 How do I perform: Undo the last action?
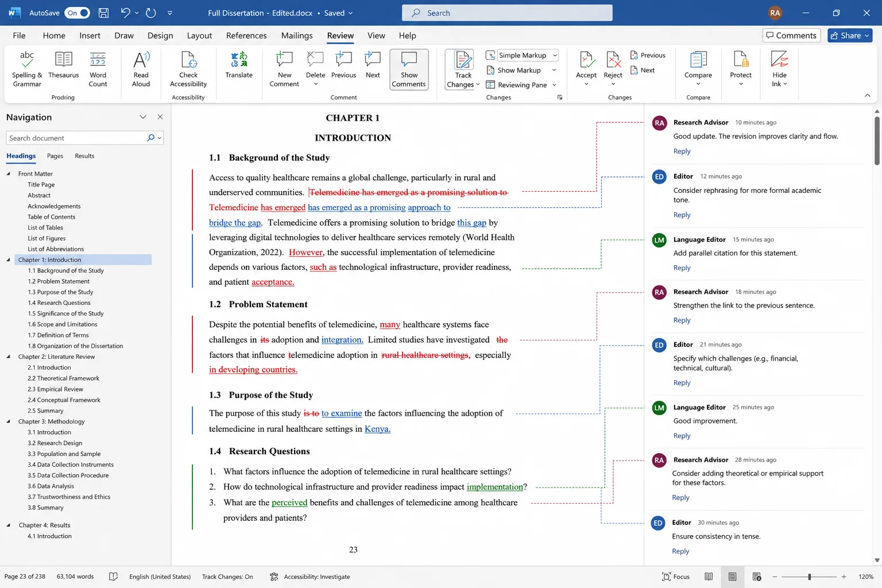[126, 13]
